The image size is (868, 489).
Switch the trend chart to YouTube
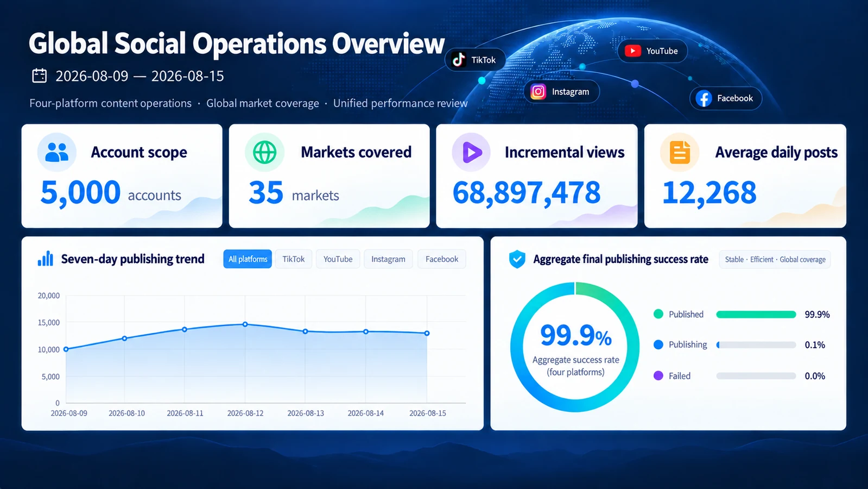pos(338,259)
